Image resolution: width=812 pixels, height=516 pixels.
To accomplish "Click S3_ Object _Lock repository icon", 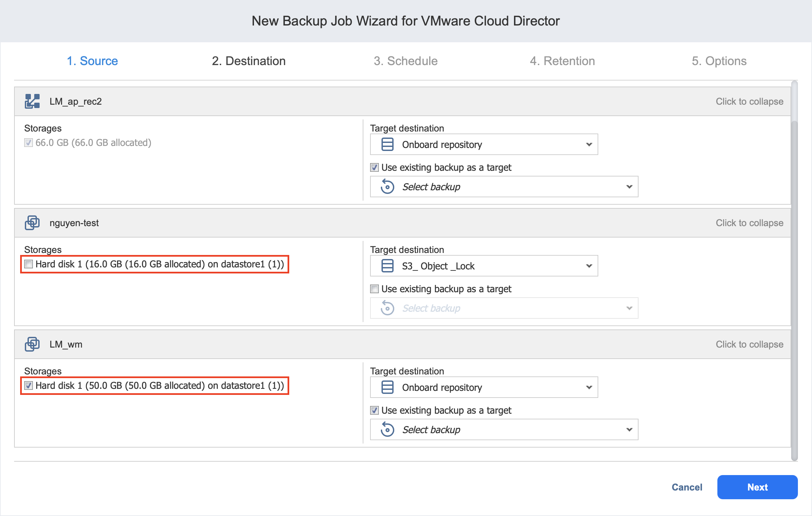I will point(387,266).
